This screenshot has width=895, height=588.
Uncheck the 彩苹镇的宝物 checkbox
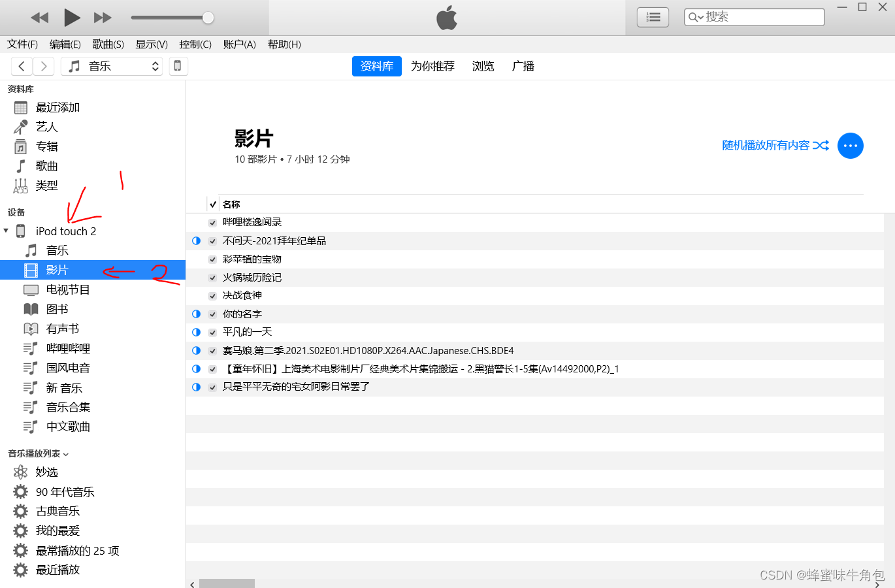(212, 259)
